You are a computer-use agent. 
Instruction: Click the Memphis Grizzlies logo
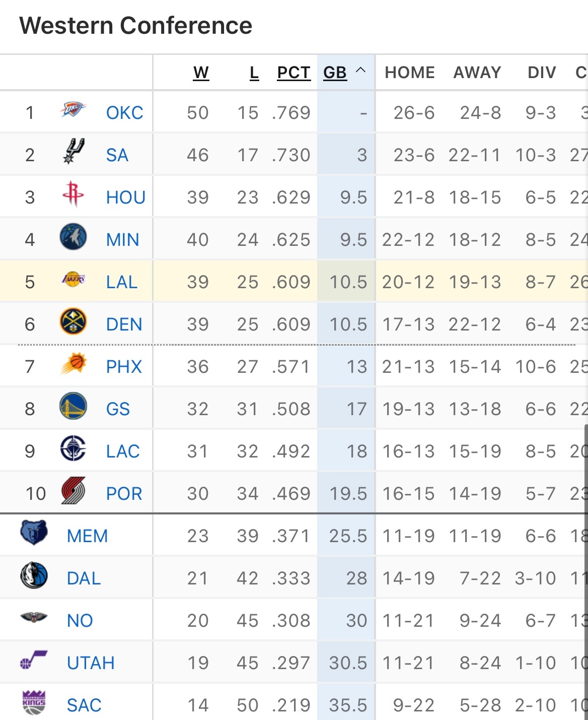tap(34, 533)
